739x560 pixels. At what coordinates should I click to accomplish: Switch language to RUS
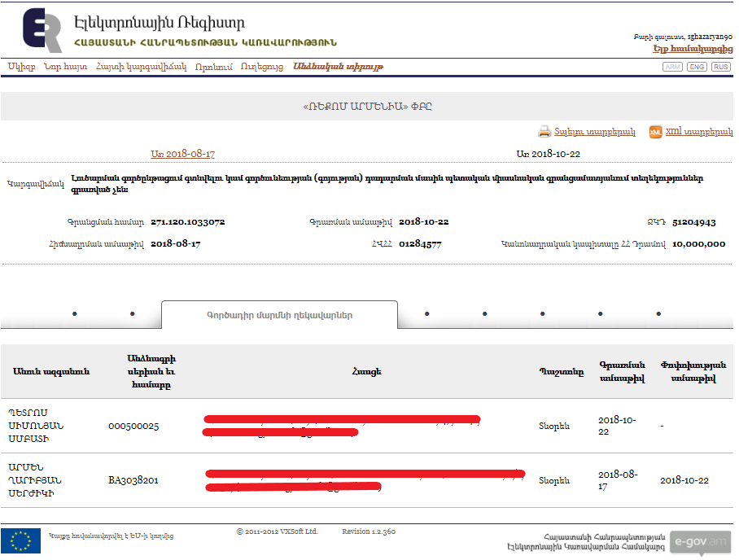coord(720,67)
